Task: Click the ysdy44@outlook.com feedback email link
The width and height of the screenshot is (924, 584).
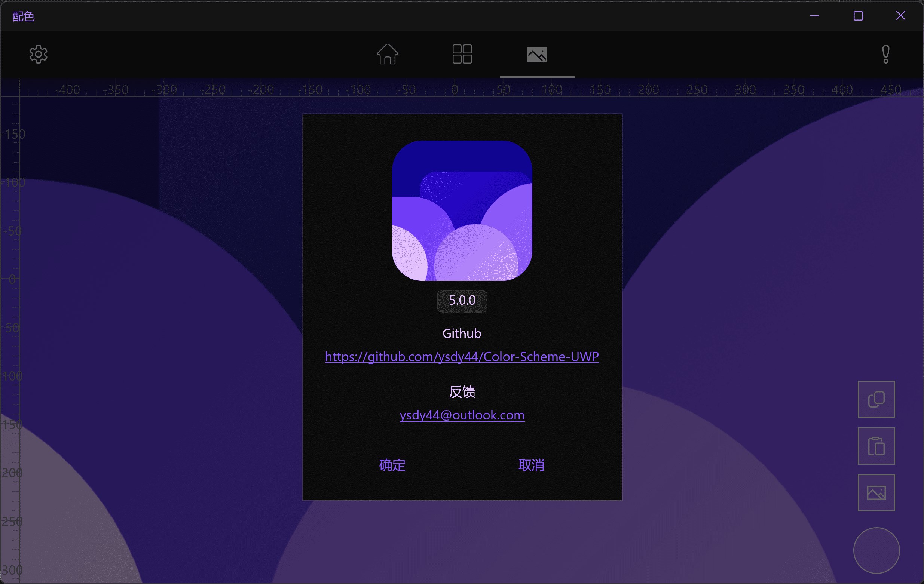Action: click(462, 415)
